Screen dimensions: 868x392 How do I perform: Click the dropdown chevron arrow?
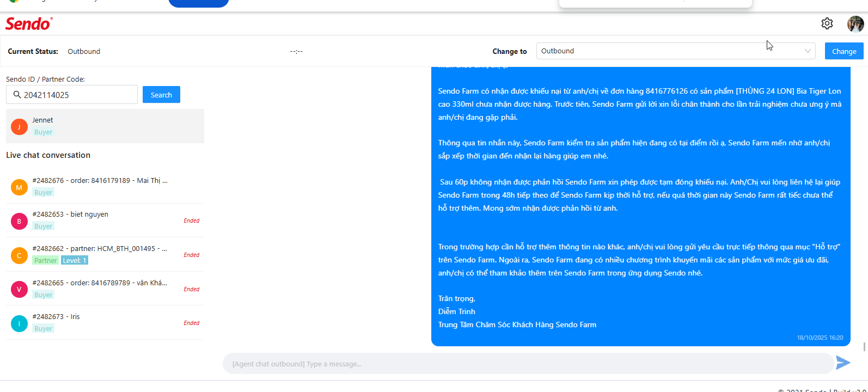click(x=808, y=51)
